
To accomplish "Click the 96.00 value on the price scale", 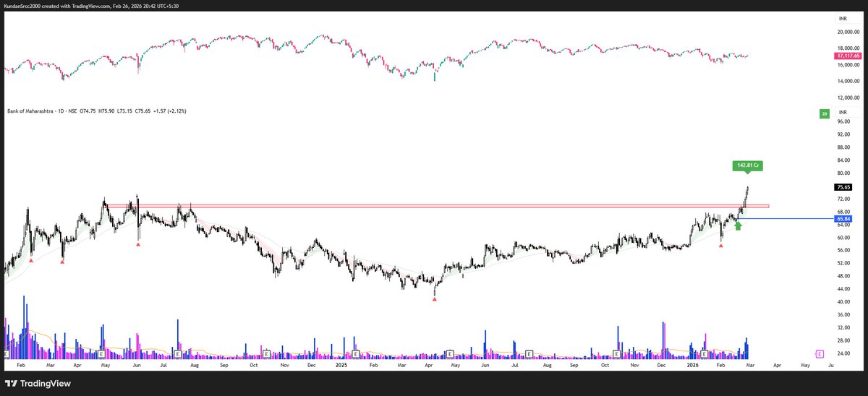I will pos(843,121).
